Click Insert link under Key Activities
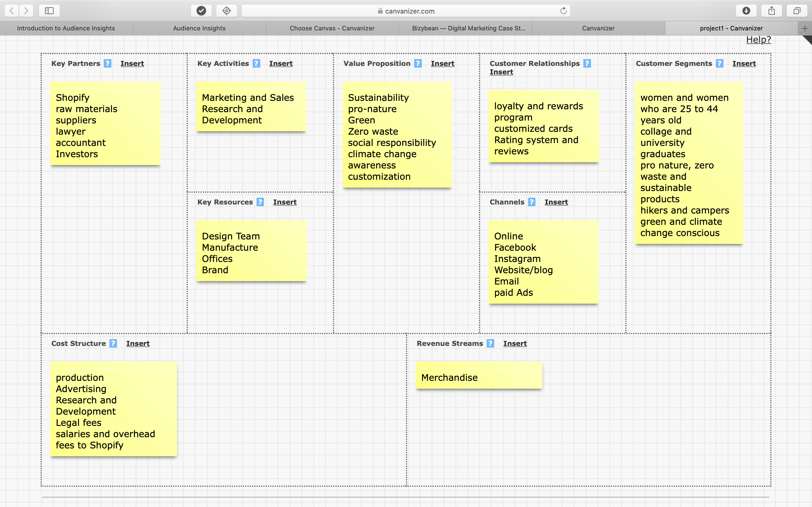812x507 pixels. [x=281, y=63]
